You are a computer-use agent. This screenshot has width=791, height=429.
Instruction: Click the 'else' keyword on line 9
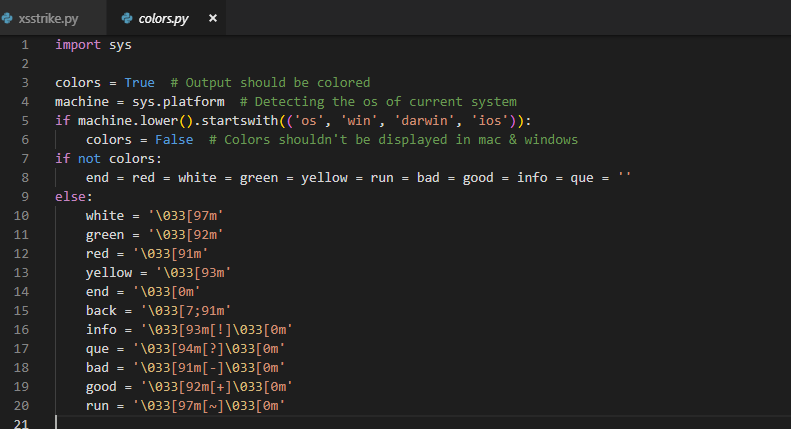[70, 197]
